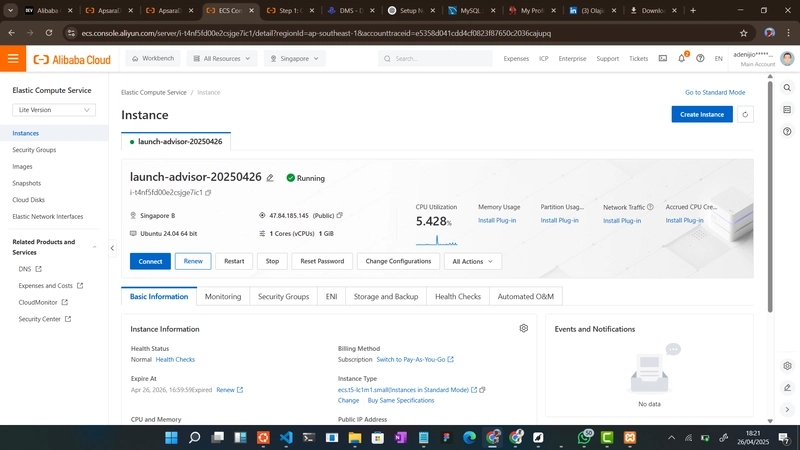Image resolution: width=800 pixels, height=450 pixels.
Task: Click the account avatar picture
Action: pos(787,59)
